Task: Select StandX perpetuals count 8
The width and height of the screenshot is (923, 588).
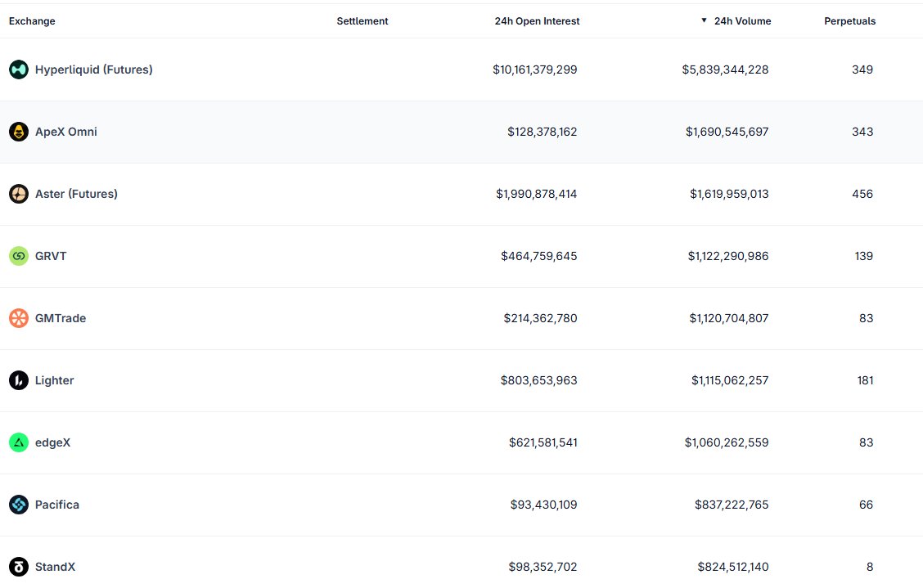Action: click(x=870, y=567)
